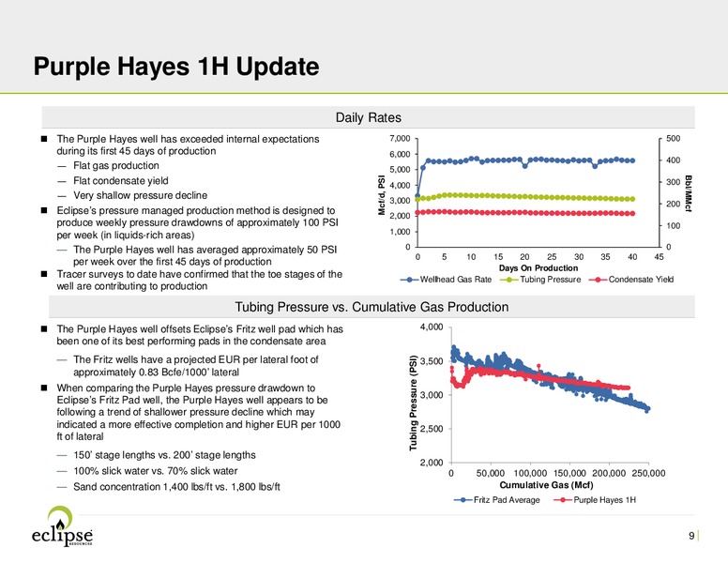The height and width of the screenshot is (563, 728).
Task: Click the slide title Purple Hayes 1H Update
Action: coord(176,67)
